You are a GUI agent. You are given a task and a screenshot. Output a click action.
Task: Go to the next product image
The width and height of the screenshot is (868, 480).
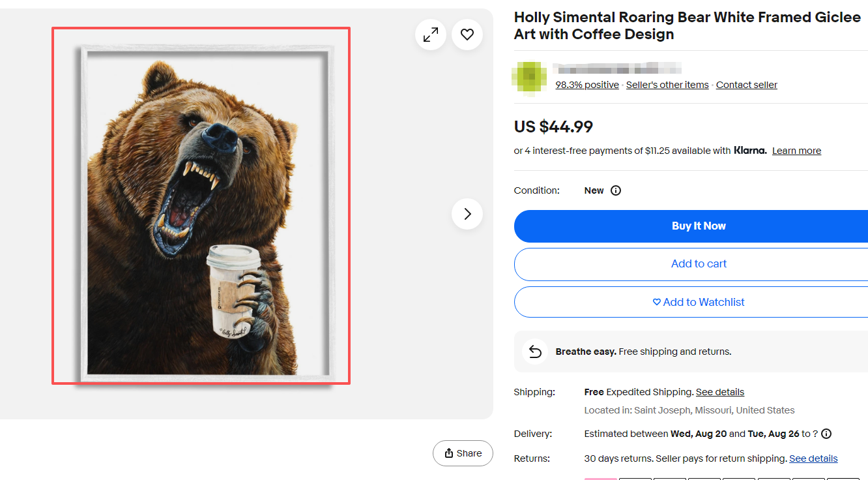[467, 214]
